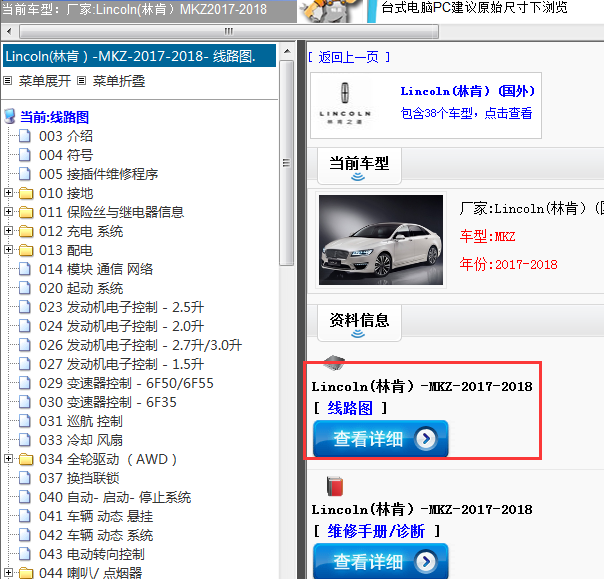Expand the 034 全轮驱动 (AWD) node
Viewport: 604px width, 579px height.
click(x=8, y=458)
